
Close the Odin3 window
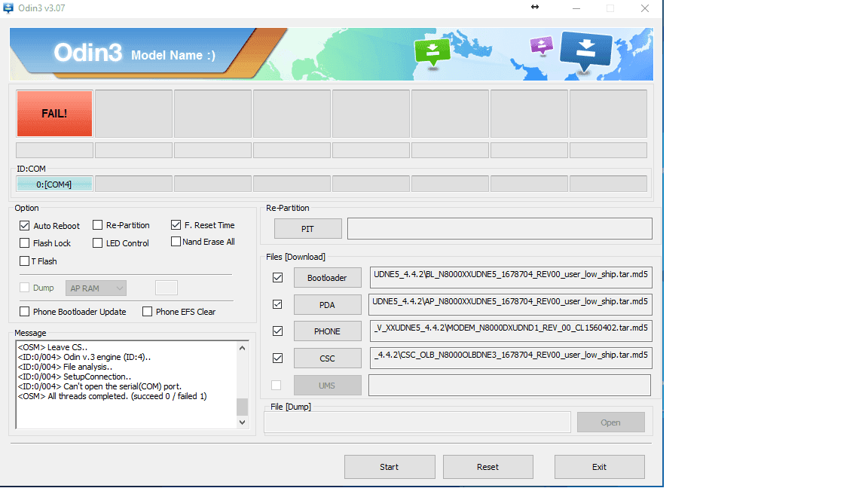pos(645,8)
